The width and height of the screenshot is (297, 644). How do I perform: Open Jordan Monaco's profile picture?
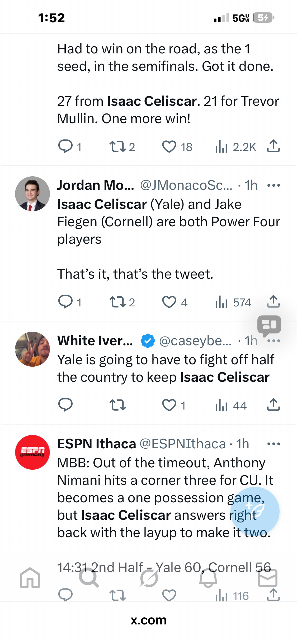32,194
